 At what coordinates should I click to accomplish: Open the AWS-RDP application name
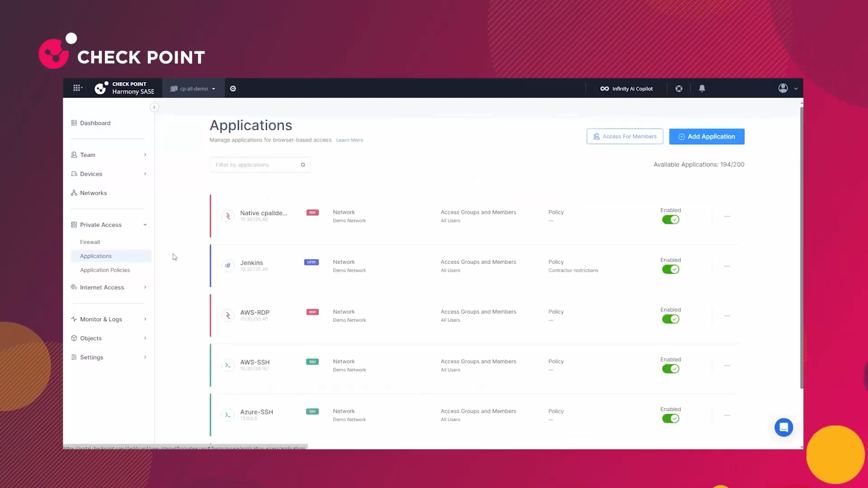pyautogui.click(x=255, y=312)
